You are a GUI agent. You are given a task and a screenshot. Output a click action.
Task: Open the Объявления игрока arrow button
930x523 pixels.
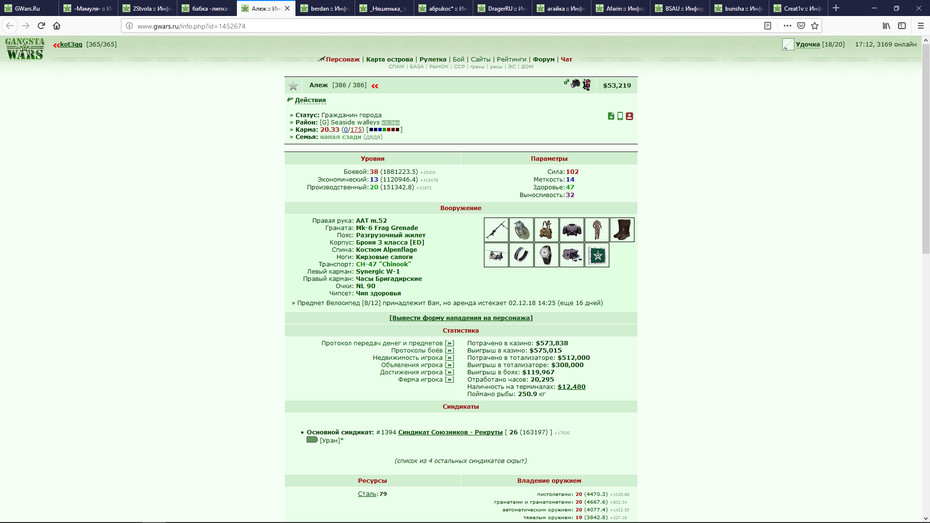click(x=449, y=365)
